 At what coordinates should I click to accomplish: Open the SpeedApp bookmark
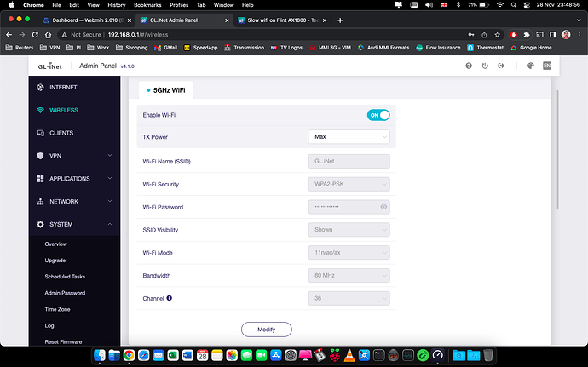[200, 48]
